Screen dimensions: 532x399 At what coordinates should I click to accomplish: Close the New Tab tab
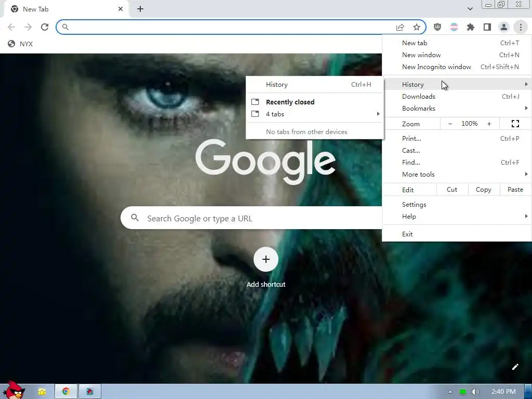(121, 9)
